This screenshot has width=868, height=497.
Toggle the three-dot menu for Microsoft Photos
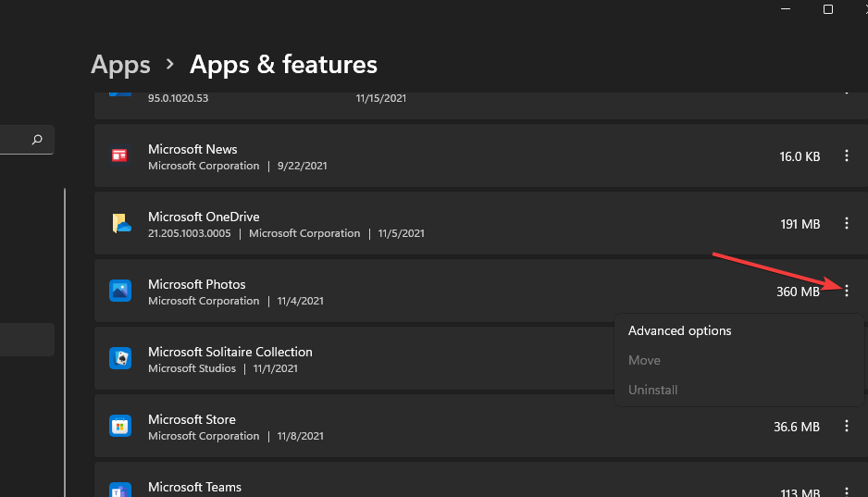pos(846,292)
